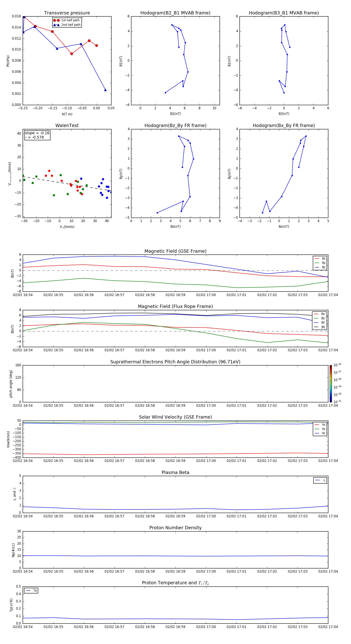Click the '10^-26' colorbar label

coord(337,365)
